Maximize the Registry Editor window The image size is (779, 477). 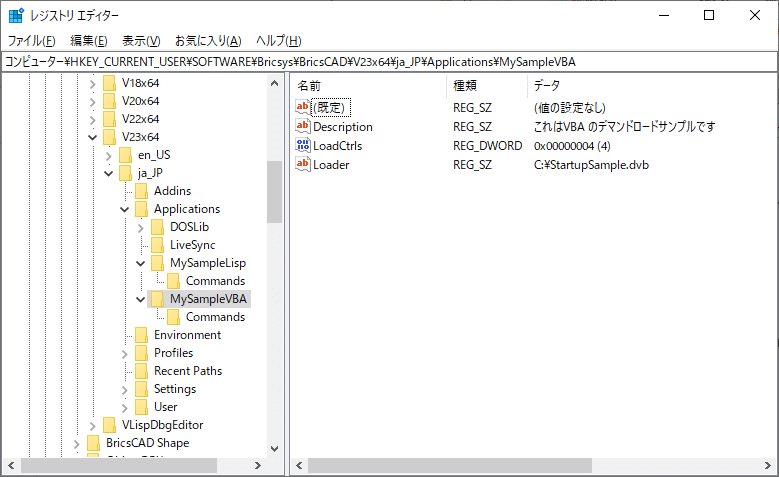click(x=709, y=15)
